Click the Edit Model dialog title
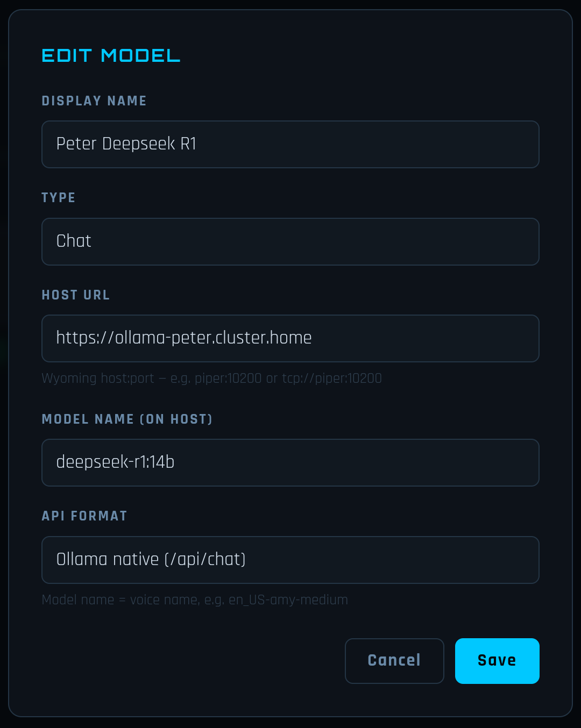Image resolution: width=581 pixels, height=728 pixels. pyautogui.click(x=111, y=55)
